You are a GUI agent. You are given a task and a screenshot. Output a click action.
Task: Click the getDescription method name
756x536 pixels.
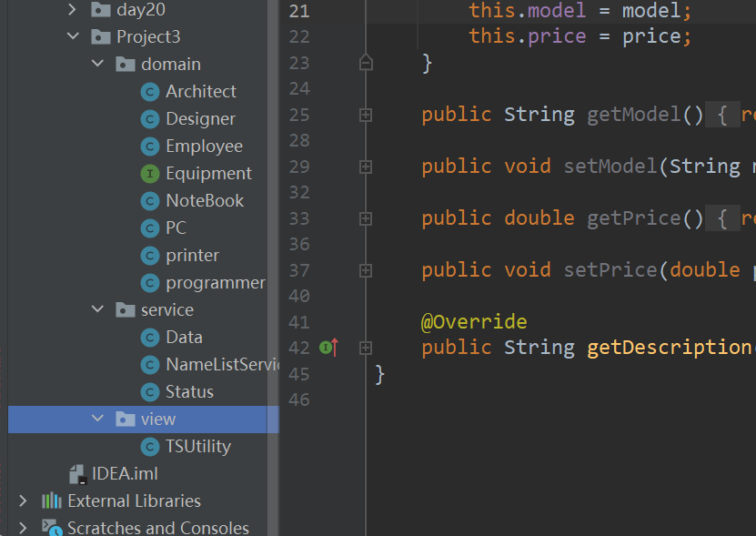(668, 348)
